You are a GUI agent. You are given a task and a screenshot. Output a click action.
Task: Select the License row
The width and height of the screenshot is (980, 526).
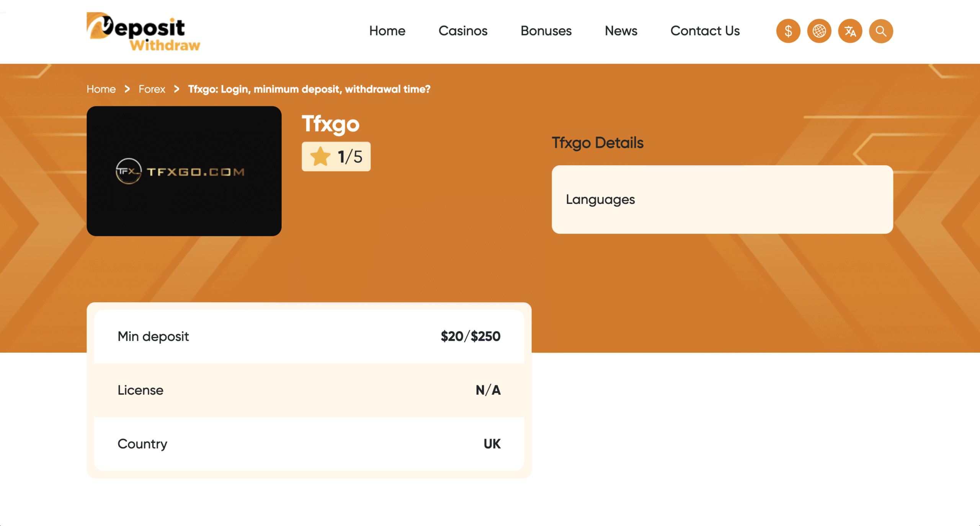[x=309, y=390]
